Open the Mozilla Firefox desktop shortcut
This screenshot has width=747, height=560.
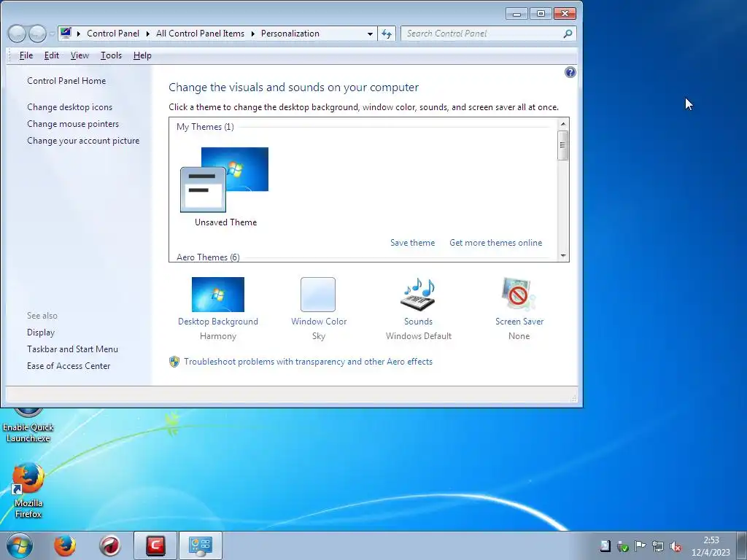pyautogui.click(x=28, y=490)
